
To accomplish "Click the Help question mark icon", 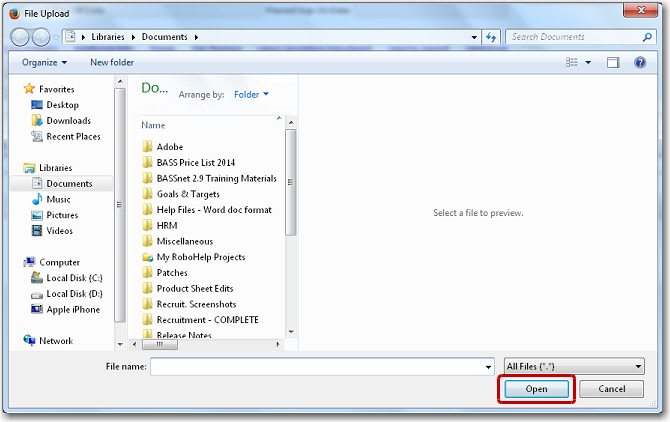I will click(641, 62).
